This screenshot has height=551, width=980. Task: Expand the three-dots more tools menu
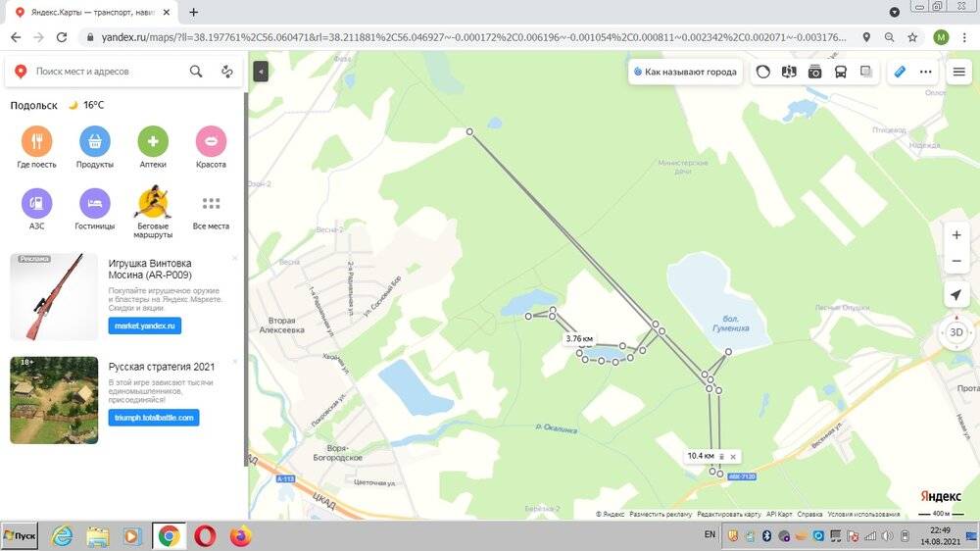coord(924,72)
